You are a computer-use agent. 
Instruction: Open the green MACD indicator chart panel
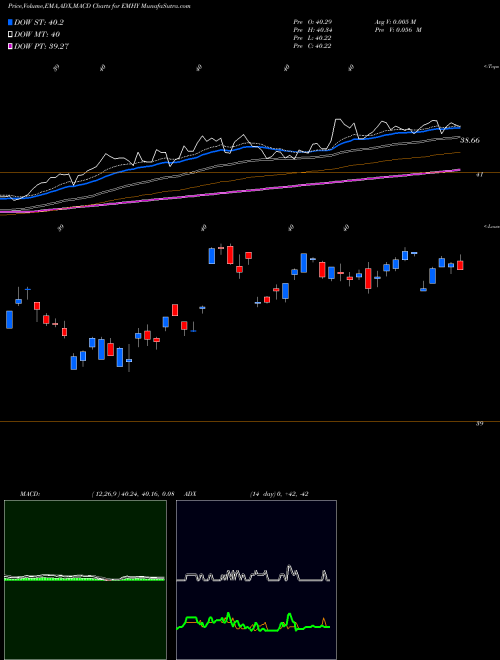pyautogui.click(x=85, y=580)
